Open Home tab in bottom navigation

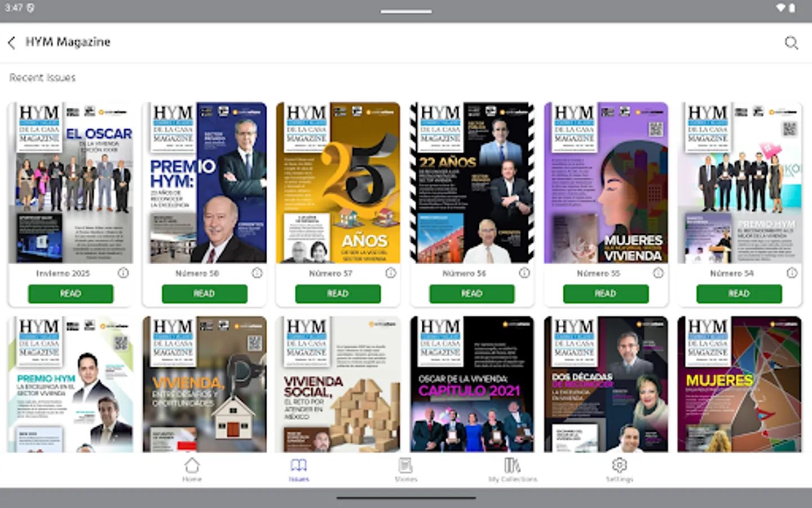tap(192, 470)
